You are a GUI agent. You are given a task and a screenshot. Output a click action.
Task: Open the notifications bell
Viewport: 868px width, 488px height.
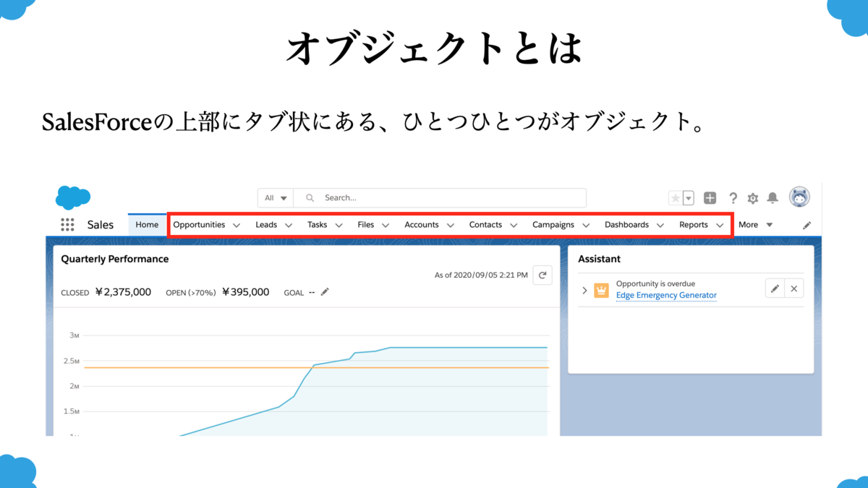point(773,197)
